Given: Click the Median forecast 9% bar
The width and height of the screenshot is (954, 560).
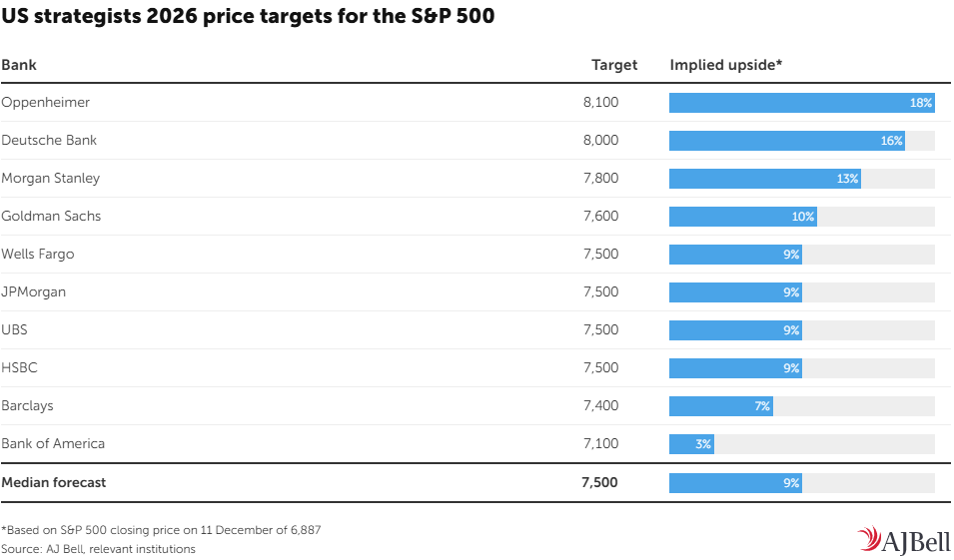Looking at the screenshot, I should click(x=735, y=483).
